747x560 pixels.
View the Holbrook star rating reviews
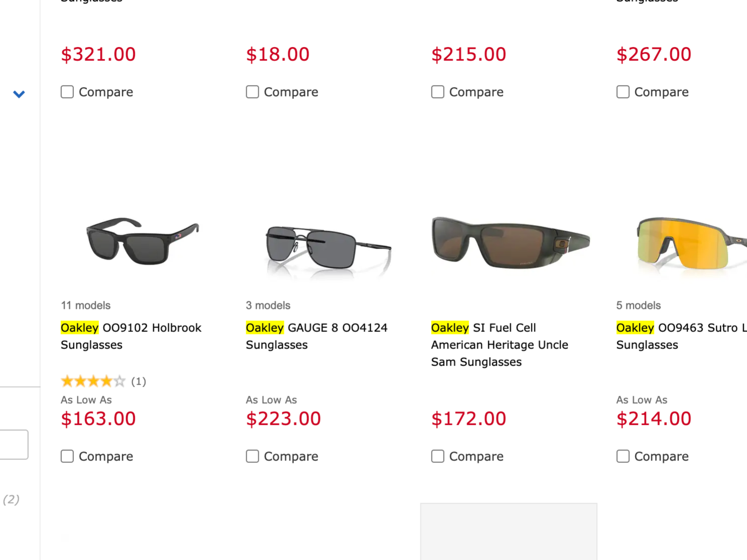103,381
